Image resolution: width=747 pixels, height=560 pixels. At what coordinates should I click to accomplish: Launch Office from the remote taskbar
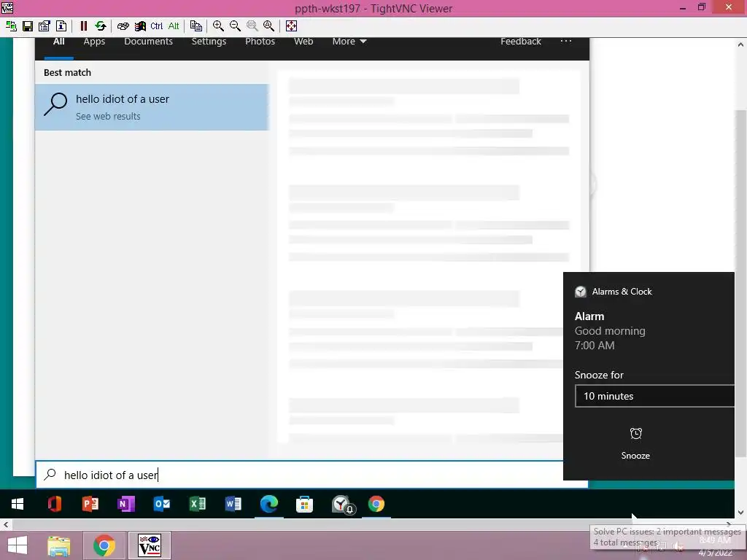[x=54, y=504]
